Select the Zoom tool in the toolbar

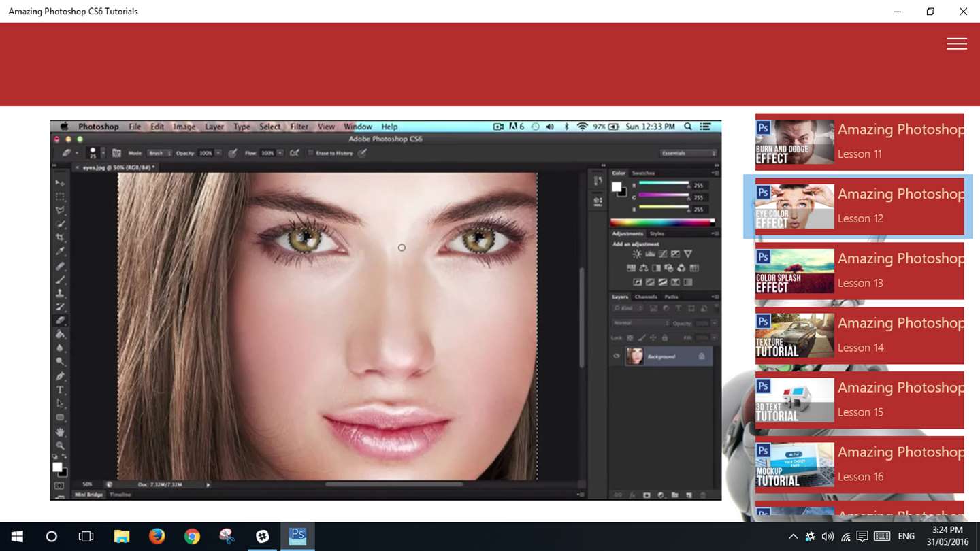(60, 446)
